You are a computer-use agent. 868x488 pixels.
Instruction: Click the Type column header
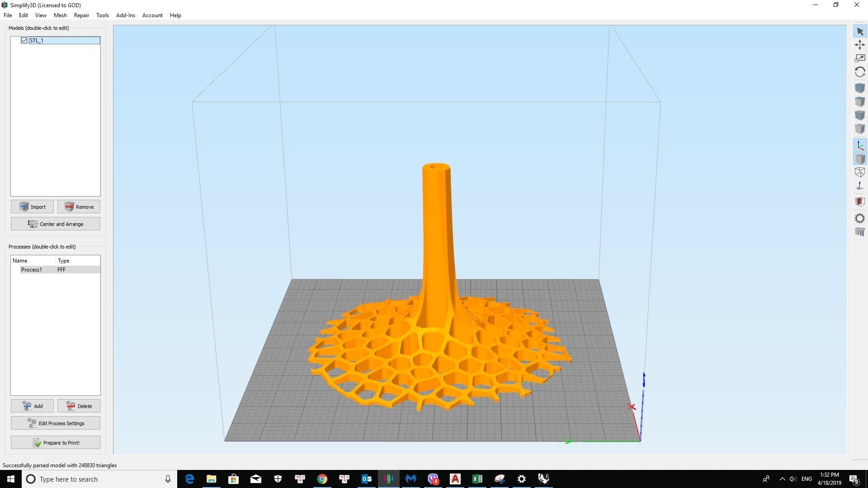coord(78,261)
